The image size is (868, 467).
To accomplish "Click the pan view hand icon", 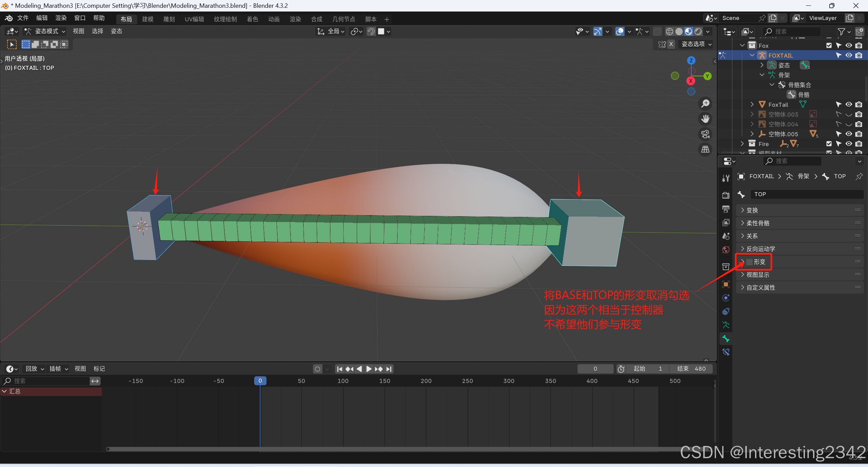I will coord(706,119).
